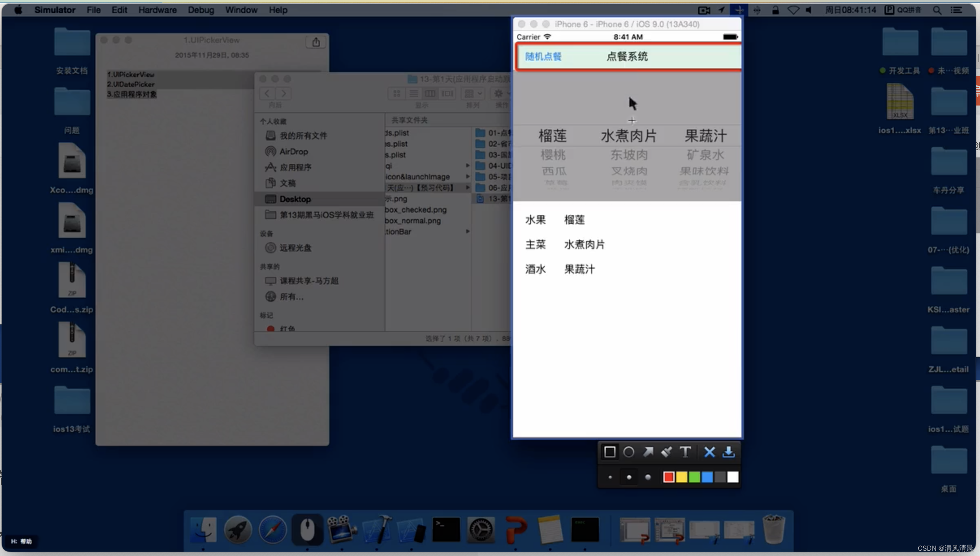980x556 pixels.
Task: Select 远程光盘 in Finder sidebar
Action: [x=289, y=248]
